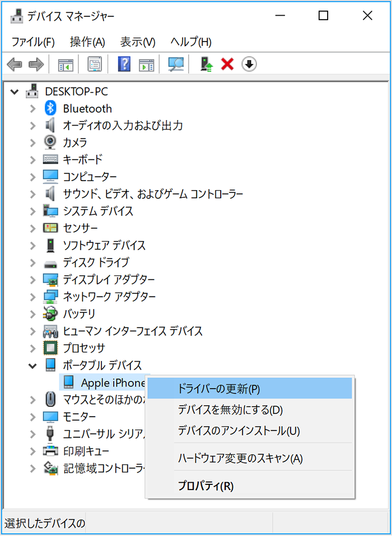This screenshot has height=536, width=392.
Task: Select the センサー row label
Action: tap(80, 228)
